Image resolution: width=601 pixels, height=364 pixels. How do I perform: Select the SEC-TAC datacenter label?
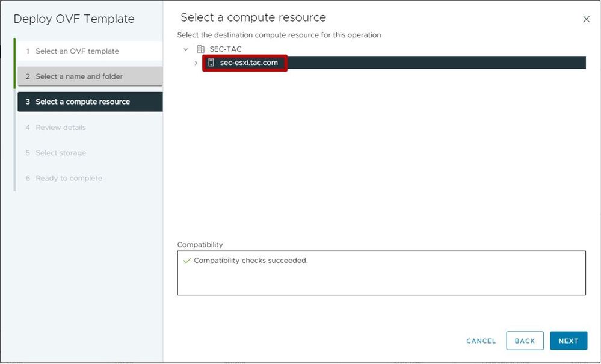coord(226,49)
